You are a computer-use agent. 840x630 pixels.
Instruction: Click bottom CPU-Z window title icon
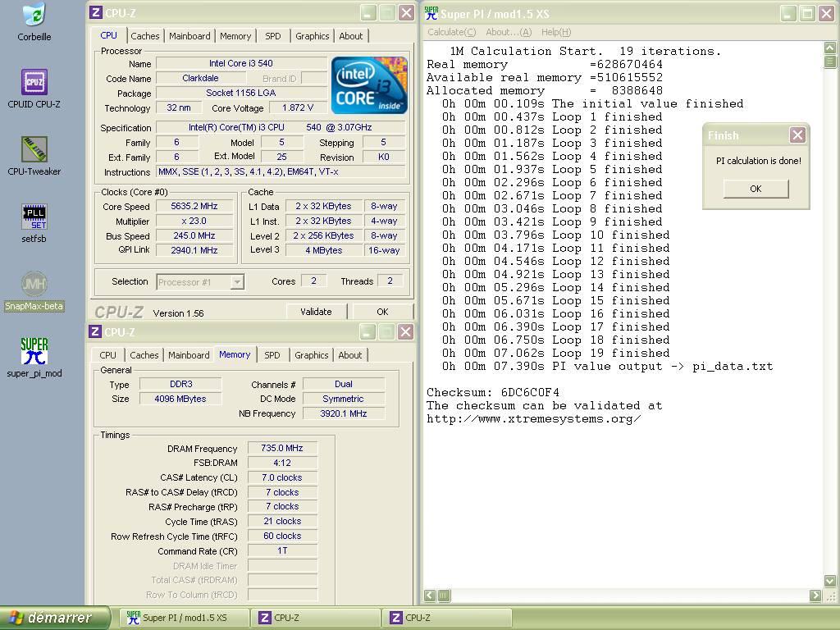point(95,331)
